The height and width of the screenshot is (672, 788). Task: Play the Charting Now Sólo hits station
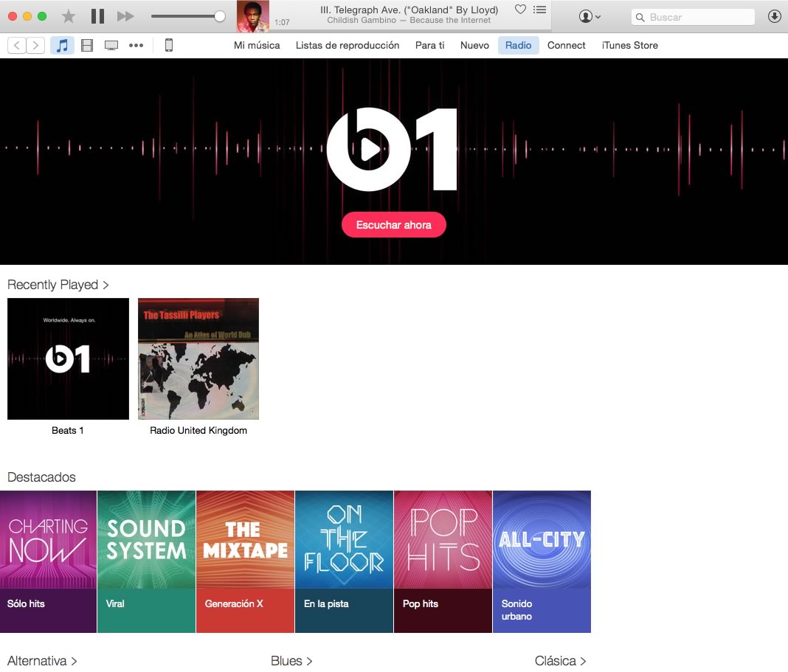(x=48, y=561)
